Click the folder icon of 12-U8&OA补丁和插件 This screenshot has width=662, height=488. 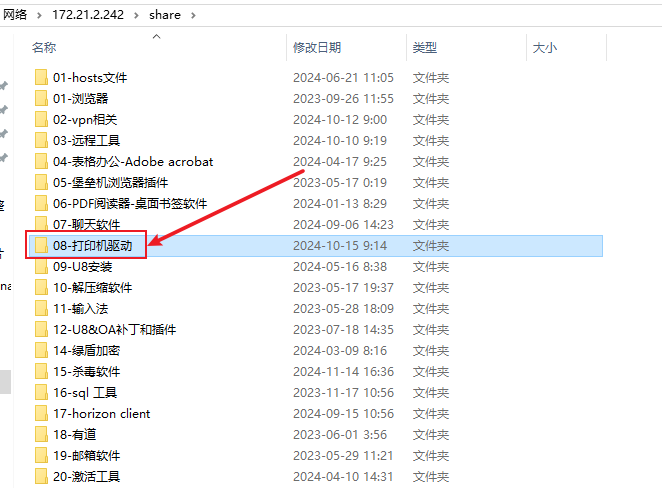pyautogui.click(x=41, y=329)
